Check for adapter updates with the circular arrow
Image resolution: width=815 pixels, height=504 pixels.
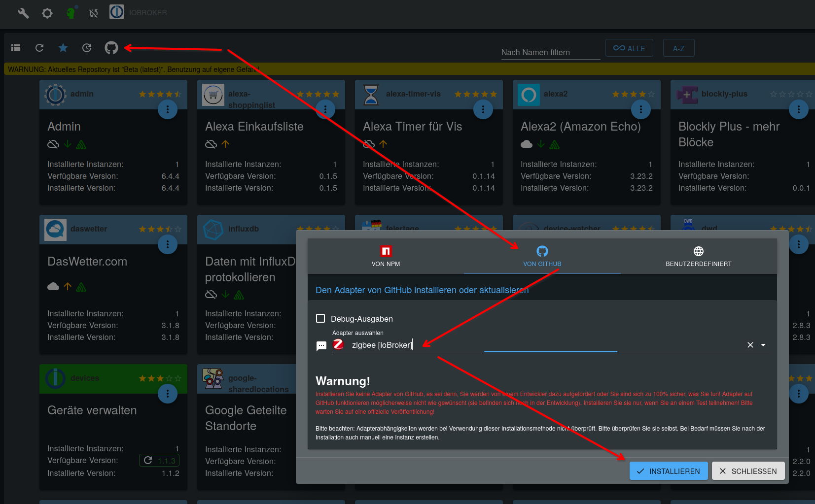87,48
